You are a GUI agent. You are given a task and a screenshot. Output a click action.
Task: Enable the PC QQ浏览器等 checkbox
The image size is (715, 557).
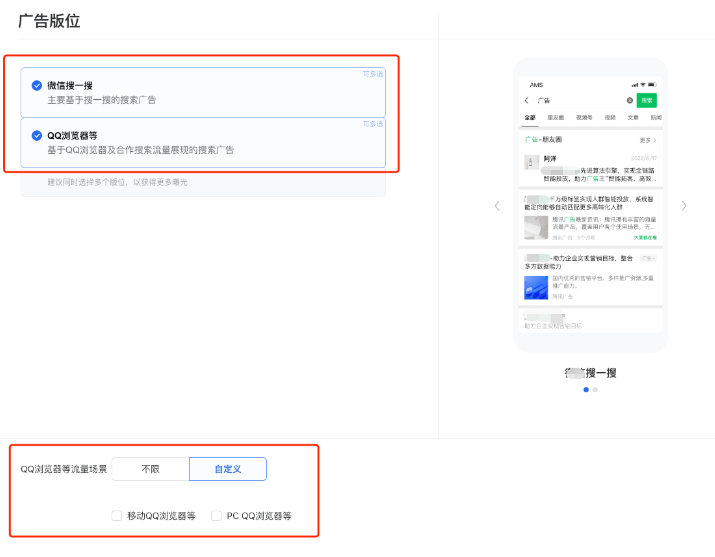click(217, 516)
